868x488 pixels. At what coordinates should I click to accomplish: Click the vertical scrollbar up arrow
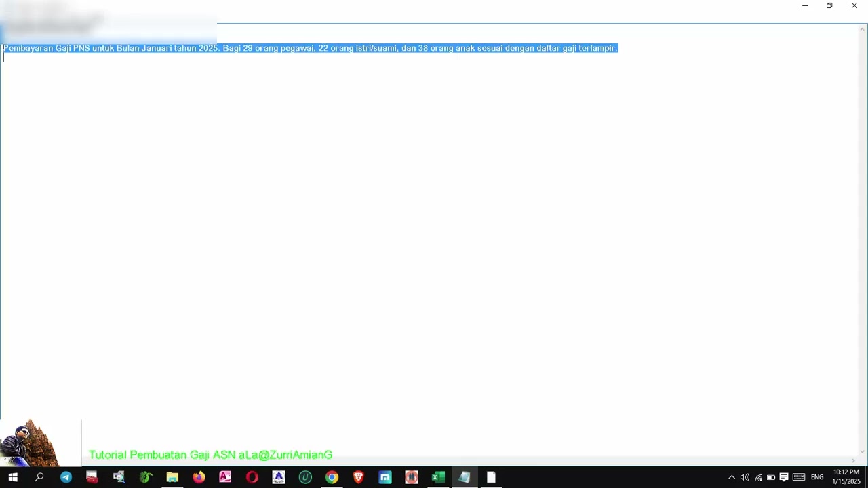pos(863,29)
